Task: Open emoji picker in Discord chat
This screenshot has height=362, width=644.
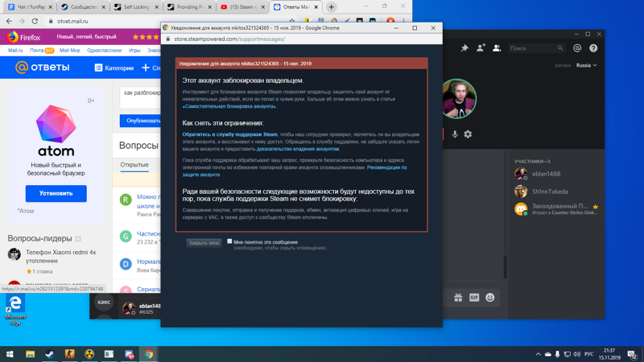Action: point(490,298)
